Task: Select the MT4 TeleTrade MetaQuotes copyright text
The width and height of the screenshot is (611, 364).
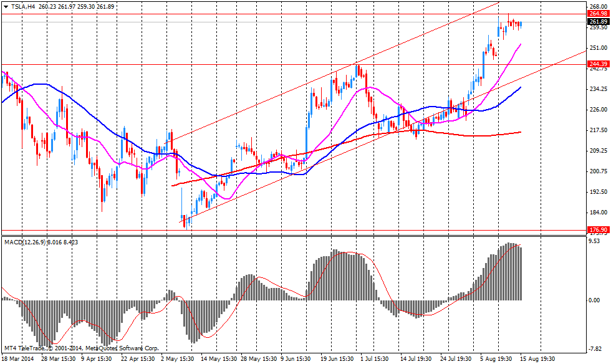Action: tap(82, 348)
